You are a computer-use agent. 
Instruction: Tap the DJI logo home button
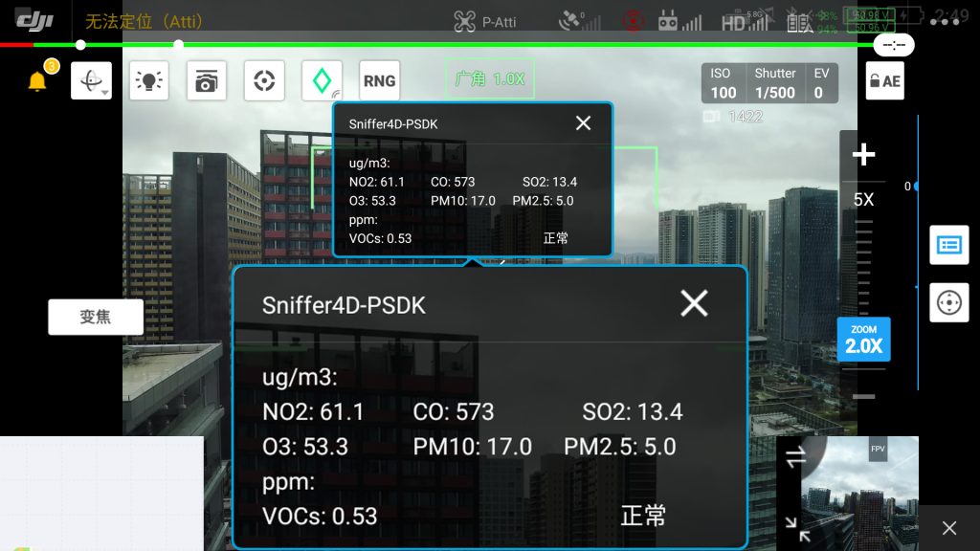34,19
